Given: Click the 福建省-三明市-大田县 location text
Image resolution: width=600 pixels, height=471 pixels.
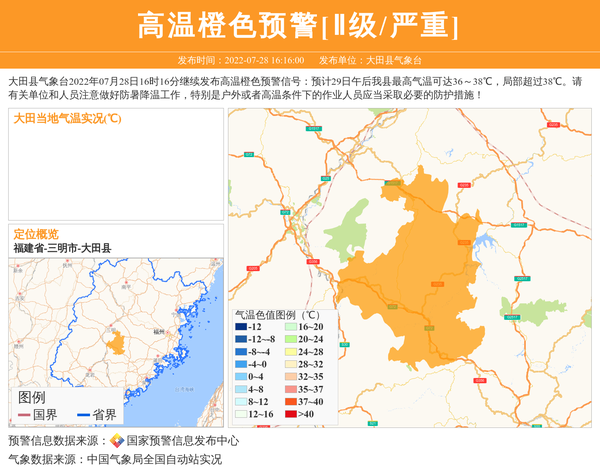Looking at the screenshot, I should (62, 248).
